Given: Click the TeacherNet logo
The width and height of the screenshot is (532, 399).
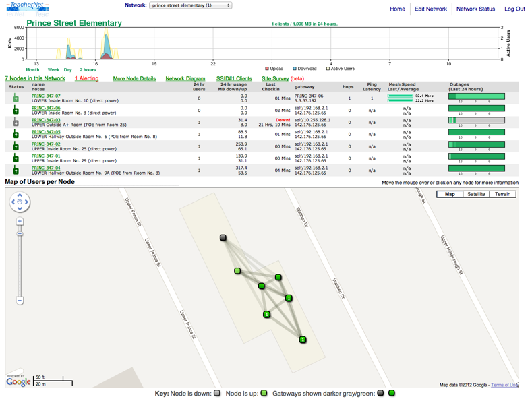Looking at the screenshot, I should tap(28, 9).
